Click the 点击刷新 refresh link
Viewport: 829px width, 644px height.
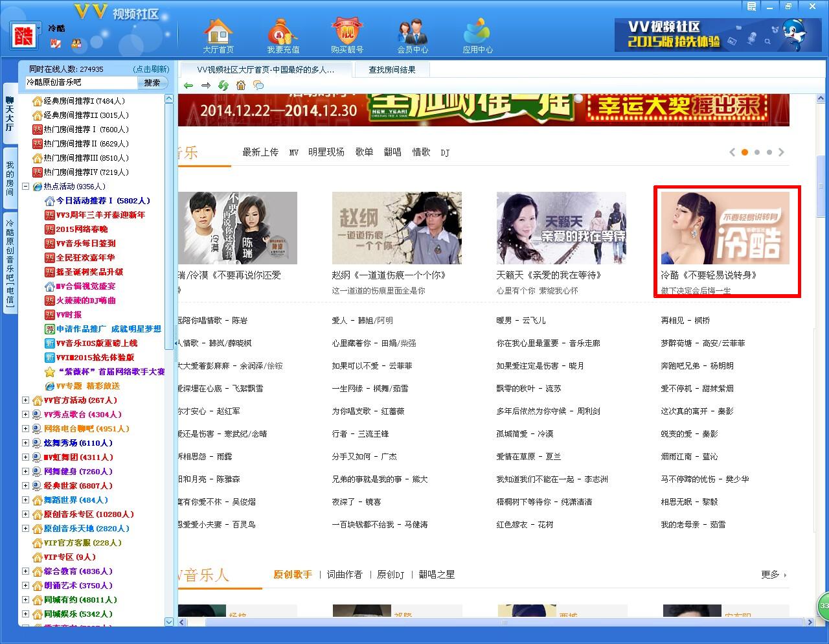coord(151,69)
